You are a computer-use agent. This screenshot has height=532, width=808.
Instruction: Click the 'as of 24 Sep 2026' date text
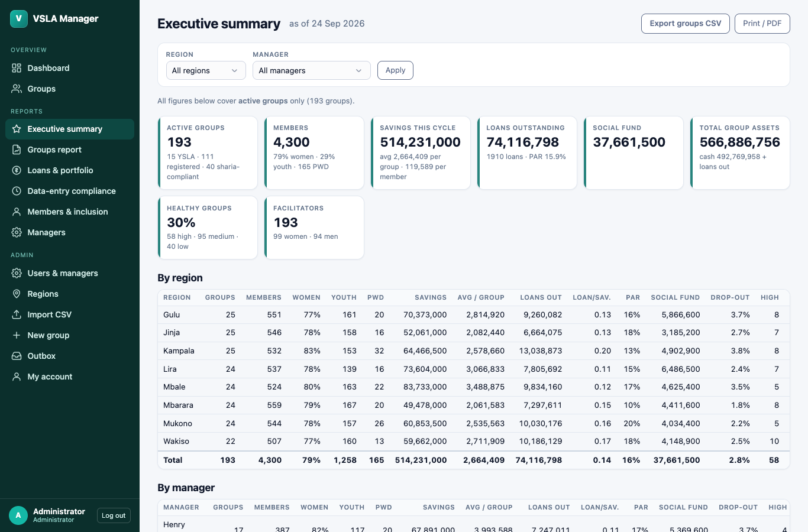[327, 24]
